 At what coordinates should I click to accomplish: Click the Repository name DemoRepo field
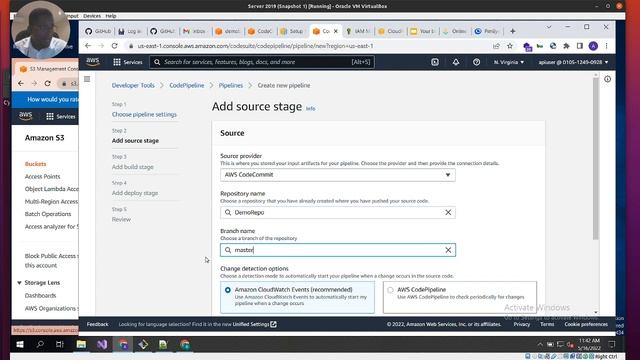338,212
